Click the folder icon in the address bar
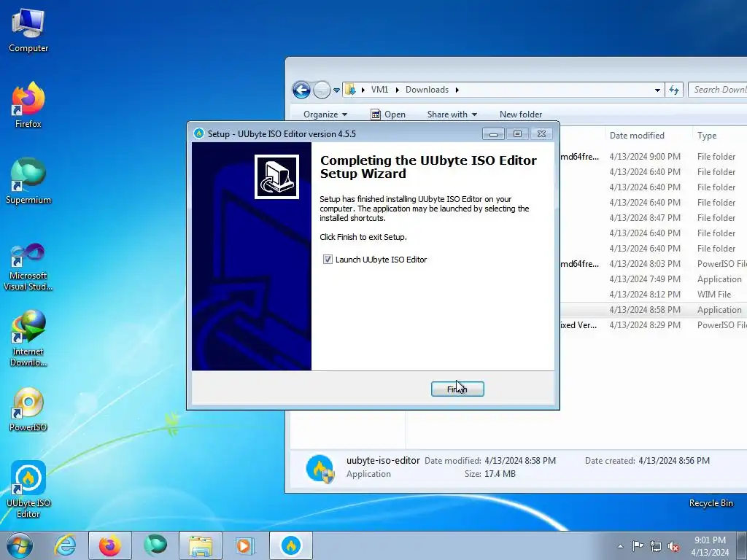This screenshot has width=747, height=560. click(x=350, y=90)
